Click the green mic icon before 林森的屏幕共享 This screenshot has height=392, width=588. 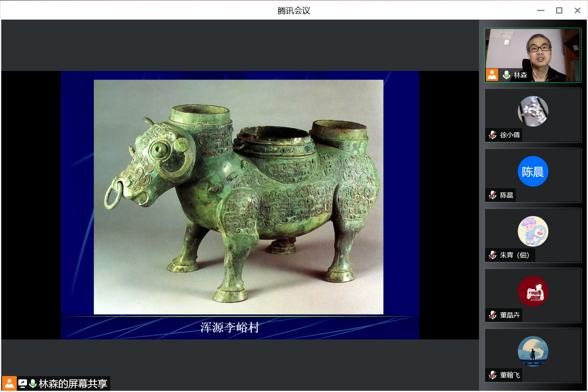[x=33, y=383]
